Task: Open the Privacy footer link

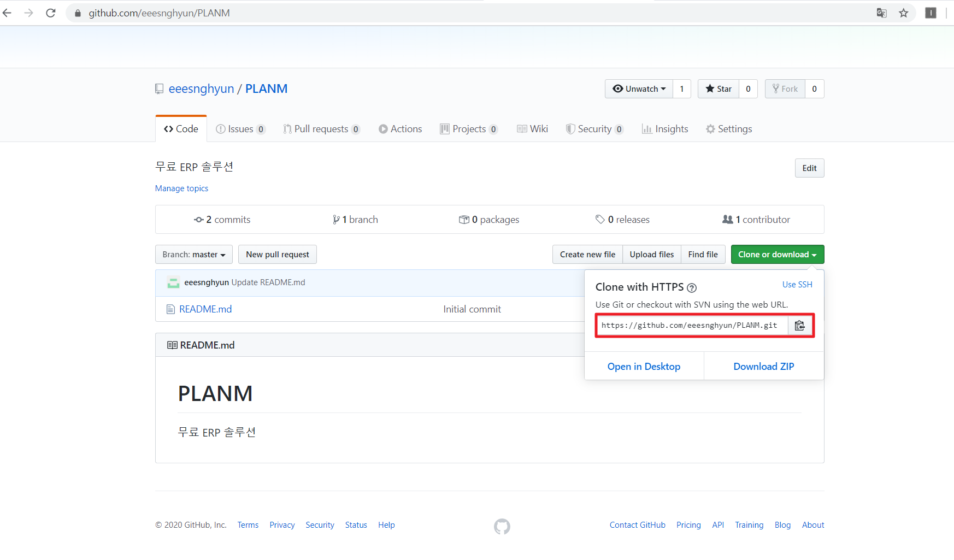Action: [x=282, y=525]
